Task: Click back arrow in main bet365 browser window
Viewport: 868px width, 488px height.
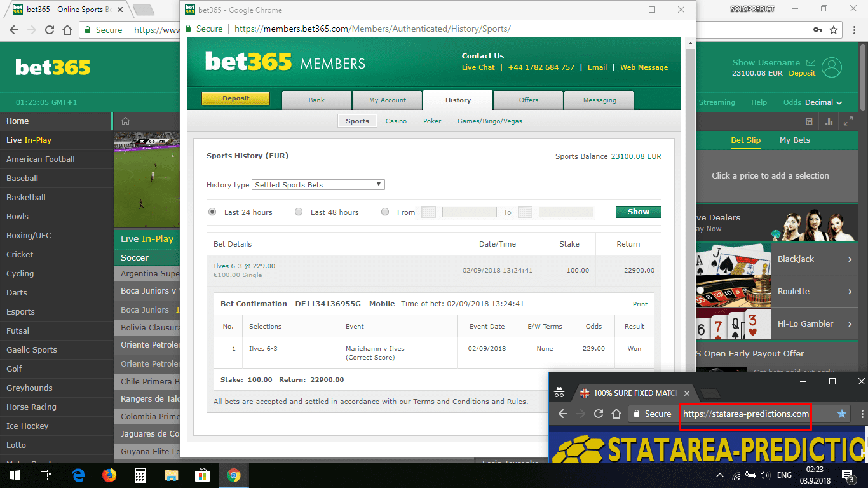Action: [x=14, y=30]
